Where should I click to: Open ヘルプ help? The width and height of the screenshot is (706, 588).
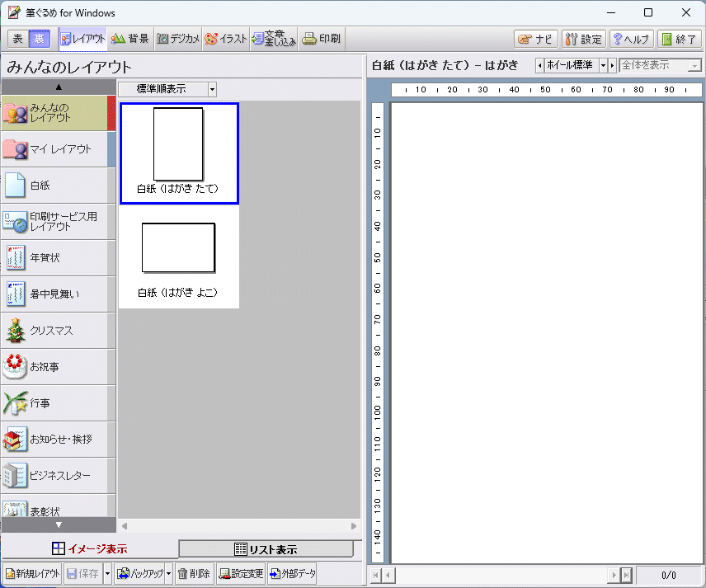[x=632, y=39]
